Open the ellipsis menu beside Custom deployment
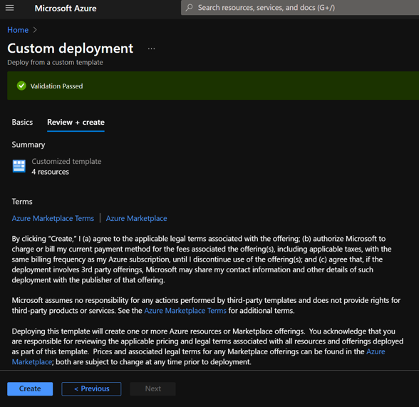The image size is (419, 407). (x=151, y=49)
